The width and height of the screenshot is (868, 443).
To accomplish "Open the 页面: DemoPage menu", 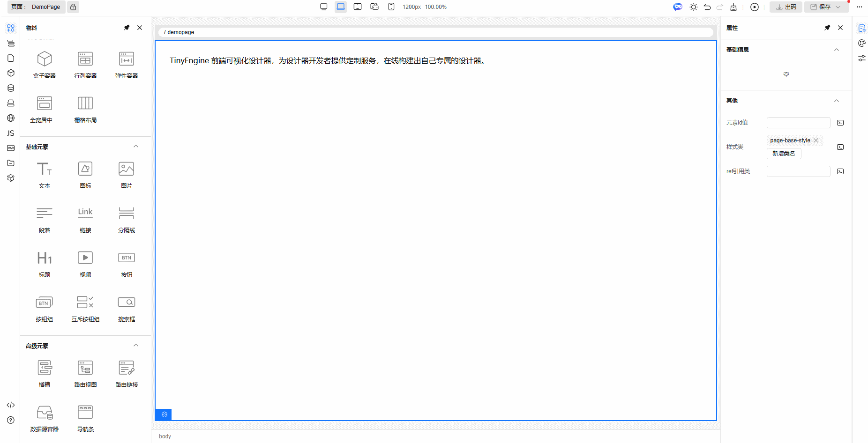I will 35,7.
